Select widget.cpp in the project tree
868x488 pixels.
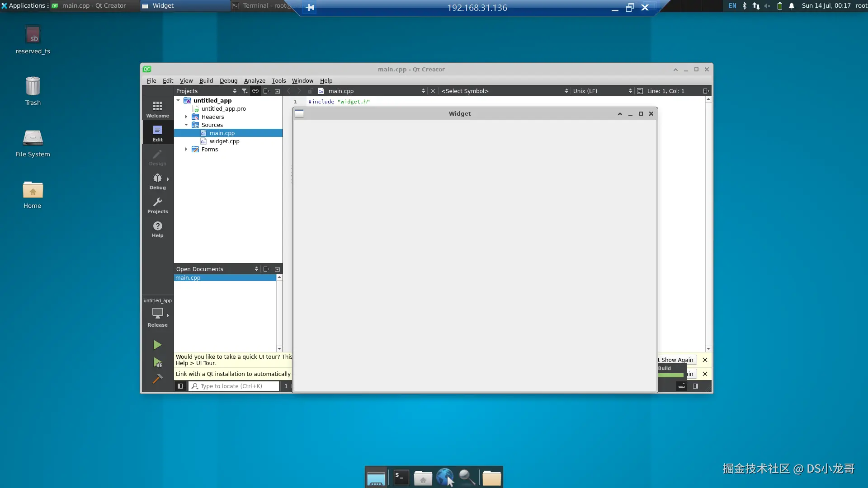(224, 141)
